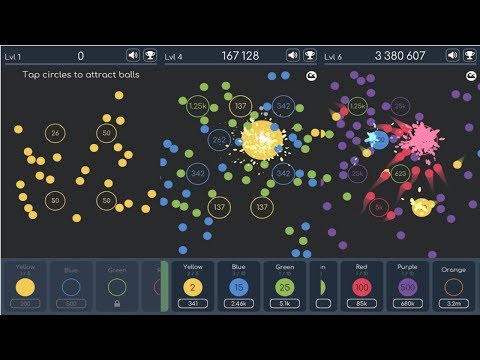
Task: Tap the green circle numbered 625
Action: coord(400,173)
